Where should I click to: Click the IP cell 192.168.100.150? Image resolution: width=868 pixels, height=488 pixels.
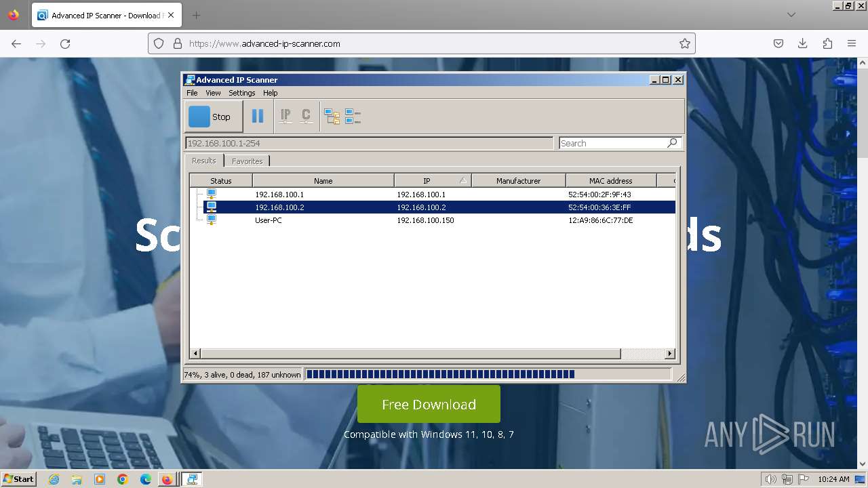pos(425,220)
